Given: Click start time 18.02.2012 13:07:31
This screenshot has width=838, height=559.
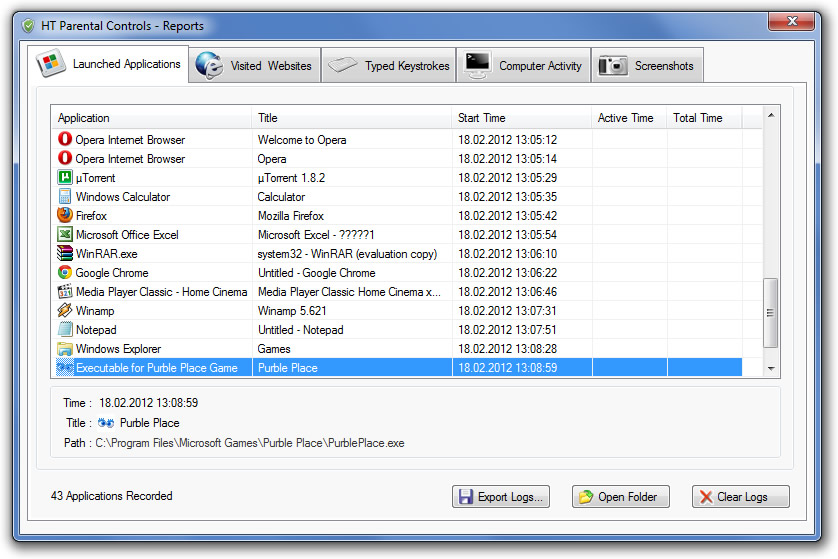Looking at the screenshot, I should 507,311.
